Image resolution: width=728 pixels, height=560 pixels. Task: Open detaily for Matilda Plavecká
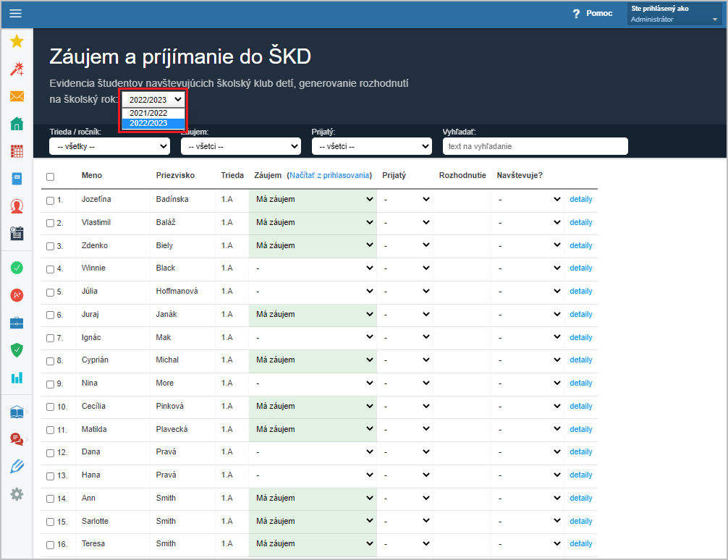point(581,429)
